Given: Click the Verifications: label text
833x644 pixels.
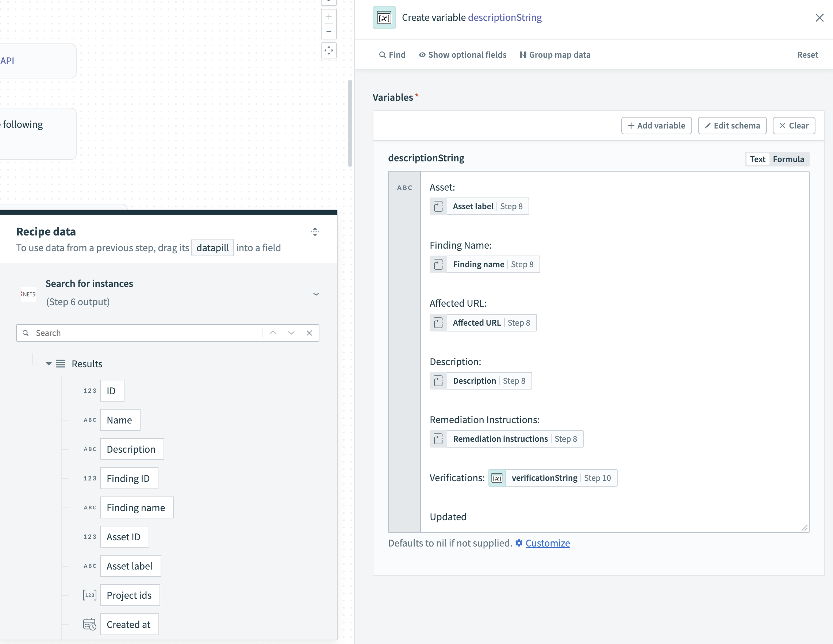Looking at the screenshot, I should tap(457, 478).
